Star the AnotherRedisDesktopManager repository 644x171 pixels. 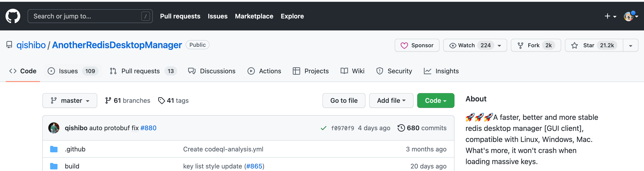point(594,45)
